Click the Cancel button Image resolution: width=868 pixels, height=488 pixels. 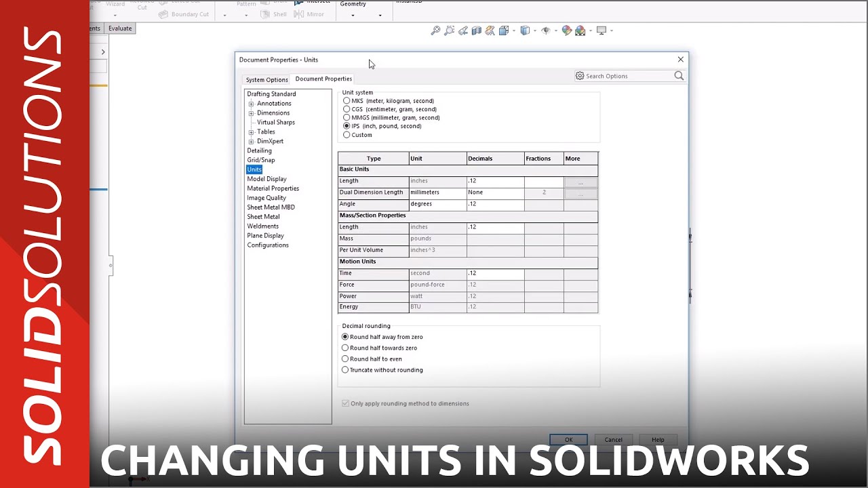tap(613, 440)
